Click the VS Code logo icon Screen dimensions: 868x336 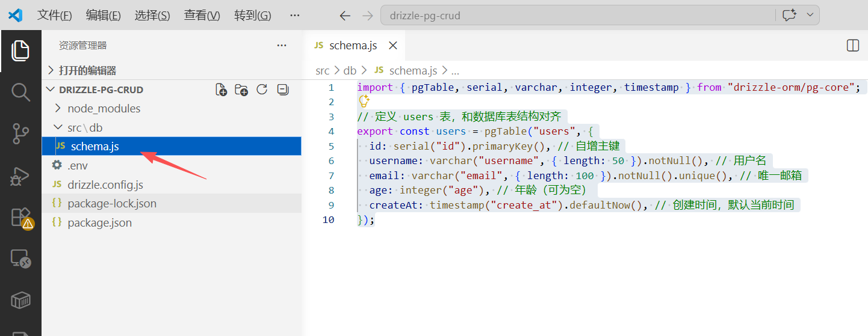[15, 16]
